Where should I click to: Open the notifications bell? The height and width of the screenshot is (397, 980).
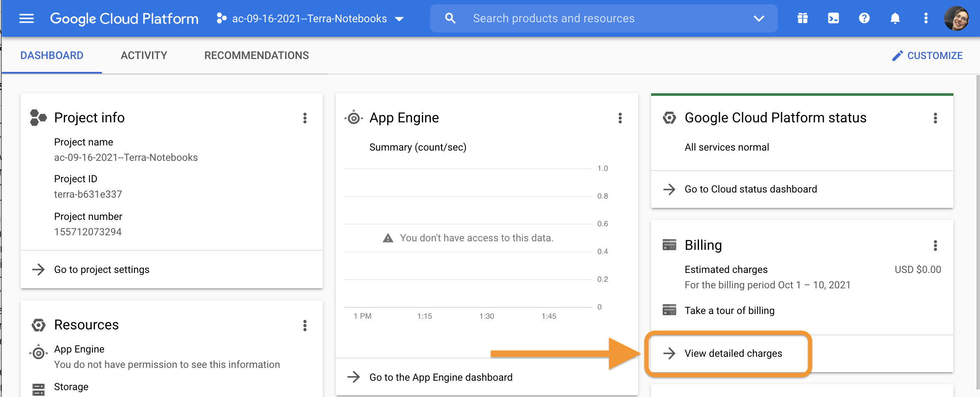[x=895, y=18]
